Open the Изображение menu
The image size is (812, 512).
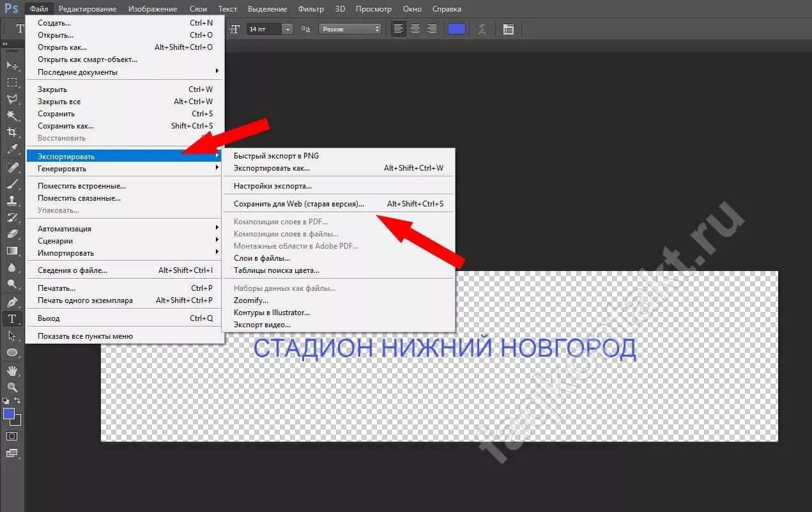pyautogui.click(x=153, y=9)
